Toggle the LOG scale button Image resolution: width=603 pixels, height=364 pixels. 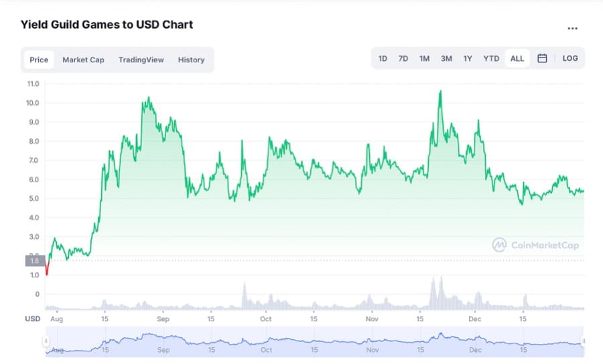(570, 59)
